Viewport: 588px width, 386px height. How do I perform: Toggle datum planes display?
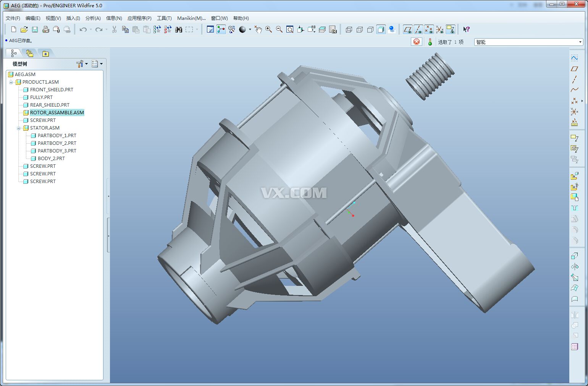click(x=408, y=29)
